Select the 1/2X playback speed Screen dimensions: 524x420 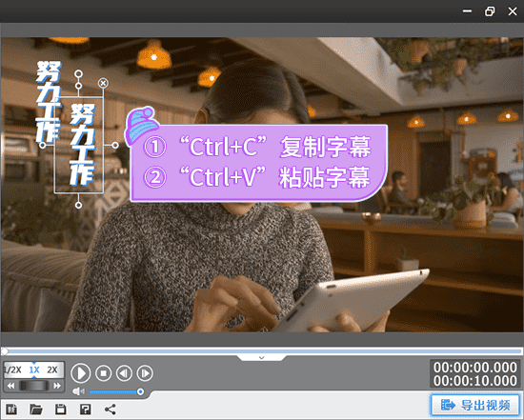(x=12, y=370)
